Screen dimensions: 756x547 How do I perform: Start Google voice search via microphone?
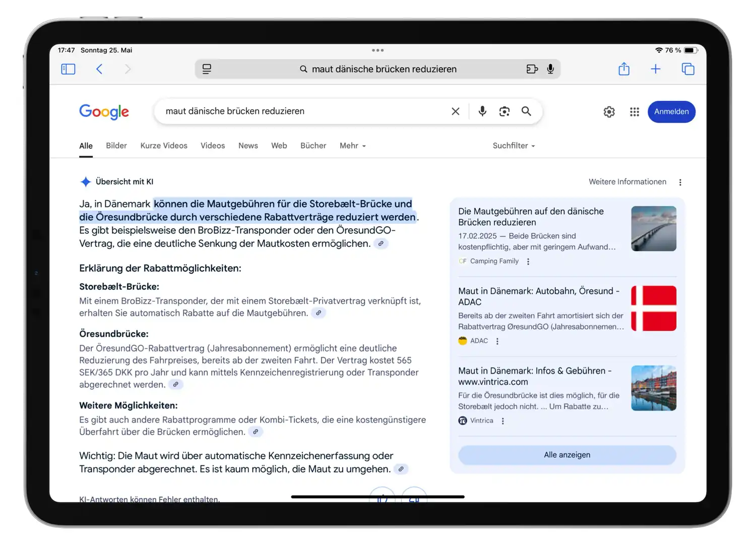[x=482, y=111]
